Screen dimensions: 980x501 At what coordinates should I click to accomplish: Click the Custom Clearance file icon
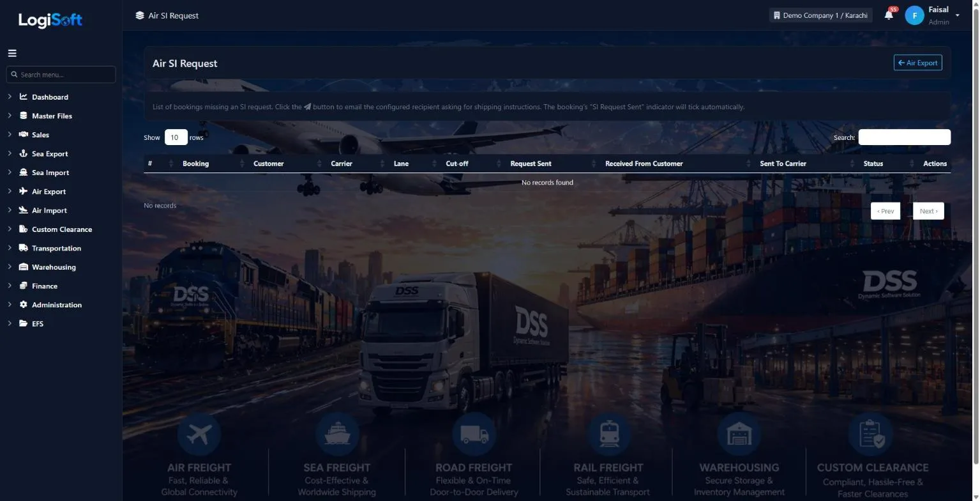tap(24, 229)
